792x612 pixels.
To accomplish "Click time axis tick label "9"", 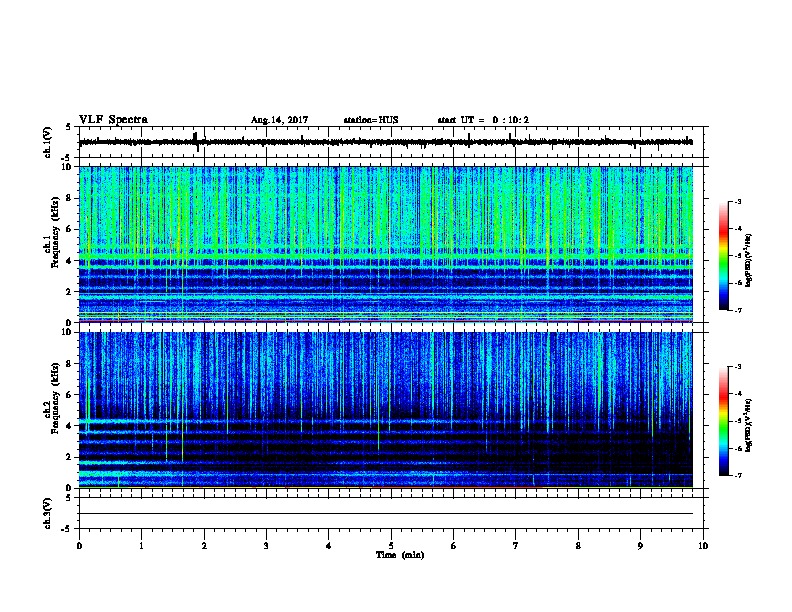I will pos(640,546).
